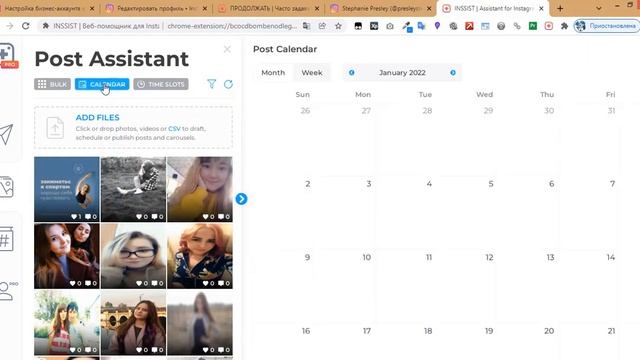This screenshot has width=640, height=360.
Task: Click the green extension icon
Action: tap(533, 26)
